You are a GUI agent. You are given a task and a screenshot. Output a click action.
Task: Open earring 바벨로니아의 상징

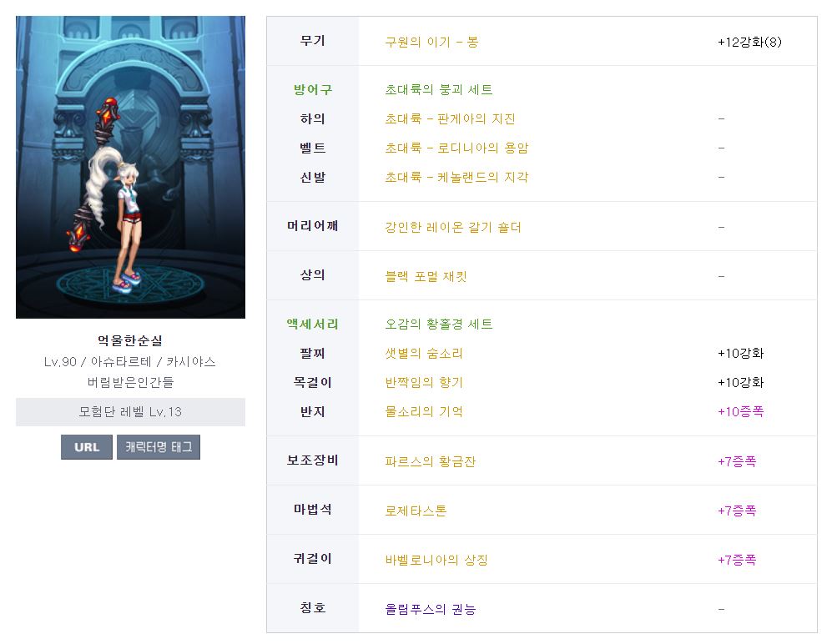(436, 560)
